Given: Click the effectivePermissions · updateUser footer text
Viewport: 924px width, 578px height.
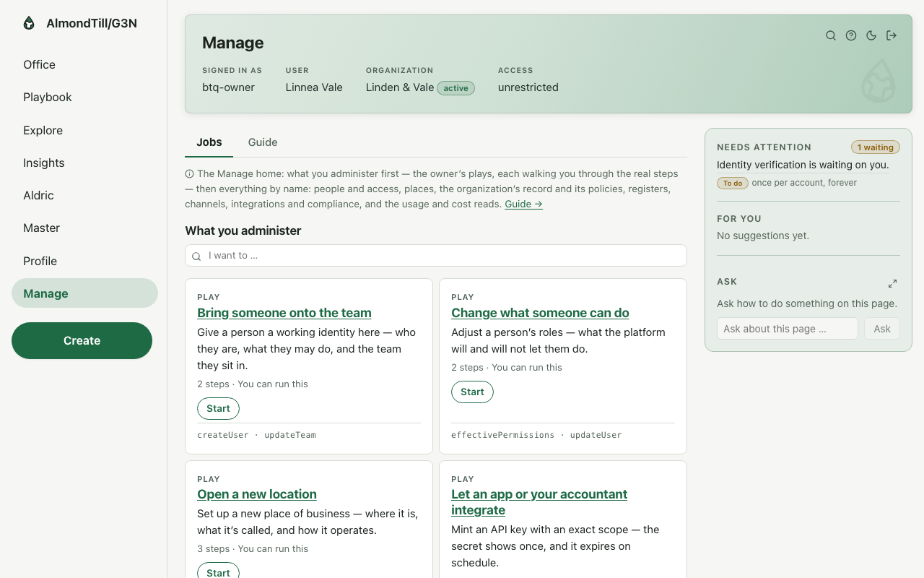Looking at the screenshot, I should [536, 435].
